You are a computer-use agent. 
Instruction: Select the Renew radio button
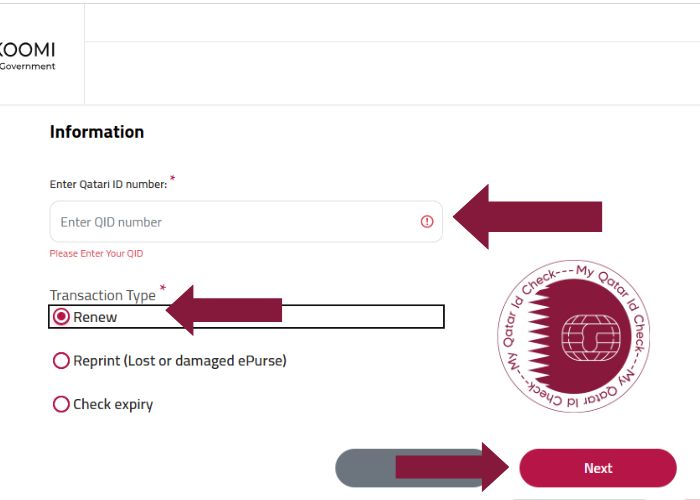61,317
